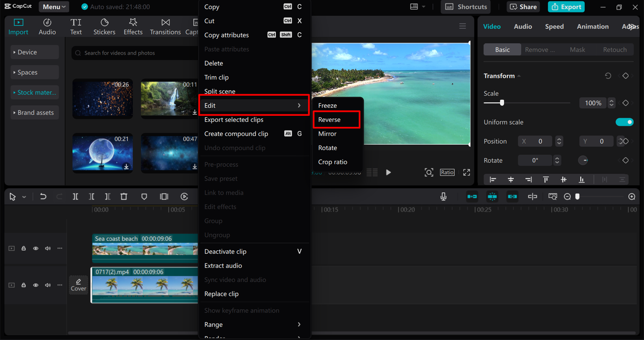Screen dimensions: 644x340
Task: Play the preview video
Action: pyautogui.click(x=388, y=172)
